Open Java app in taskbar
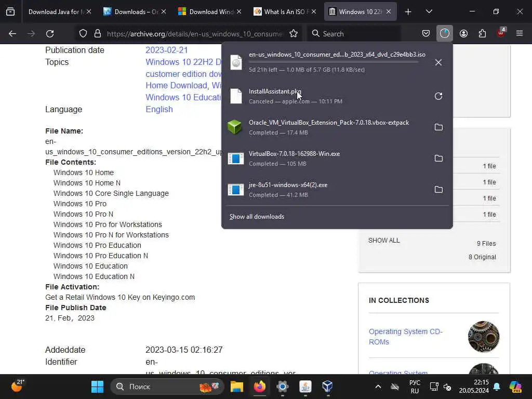Viewport: 532px width, 399px height. click(x=305, y=387)
